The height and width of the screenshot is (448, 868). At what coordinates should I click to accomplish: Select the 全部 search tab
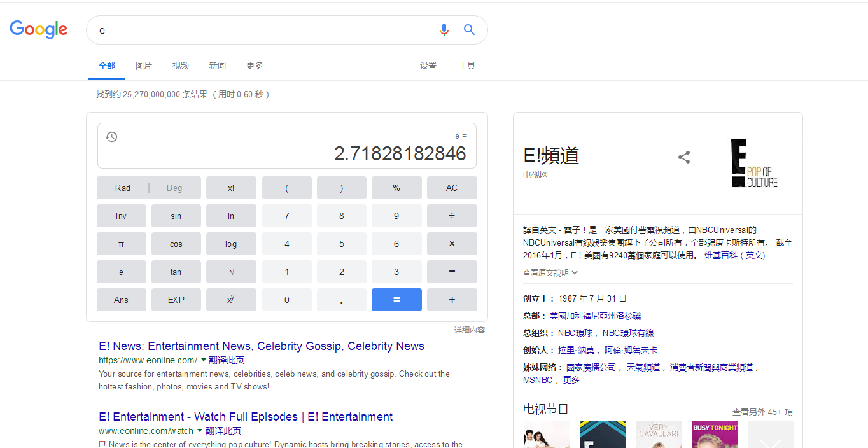click(107, 66)
